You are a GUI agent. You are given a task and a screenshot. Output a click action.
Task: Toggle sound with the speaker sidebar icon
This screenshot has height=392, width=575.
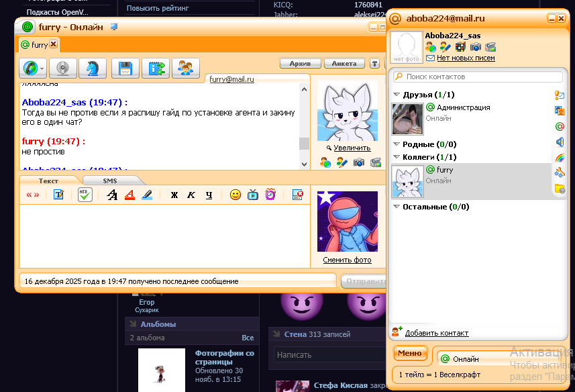pyautogui.click(x=560, y=142)
